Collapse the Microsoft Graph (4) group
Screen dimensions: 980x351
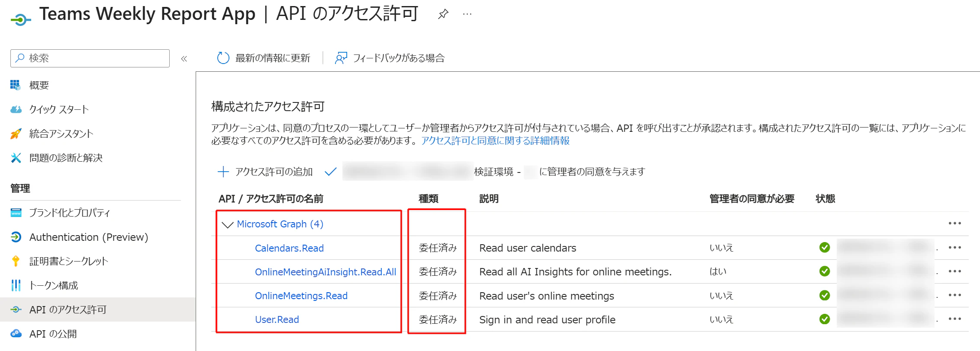(x=227, y=224)
